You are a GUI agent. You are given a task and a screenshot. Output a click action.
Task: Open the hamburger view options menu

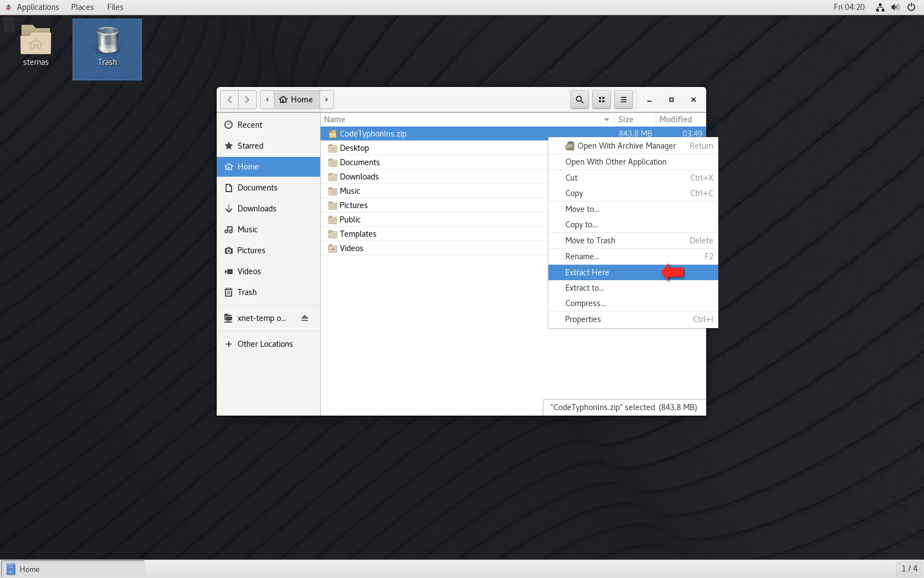pos(624,100)
